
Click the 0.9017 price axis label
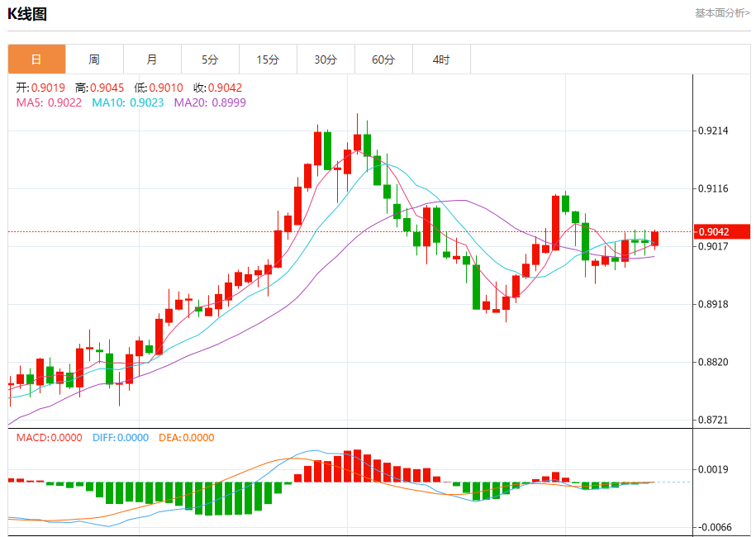tap(713, 246)
